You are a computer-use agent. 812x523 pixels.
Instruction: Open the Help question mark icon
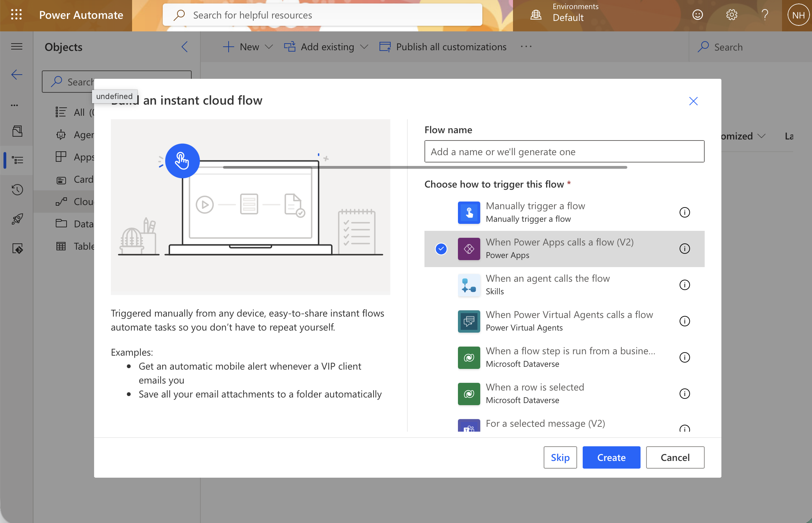pyautogui.click(x=765, y=15)
